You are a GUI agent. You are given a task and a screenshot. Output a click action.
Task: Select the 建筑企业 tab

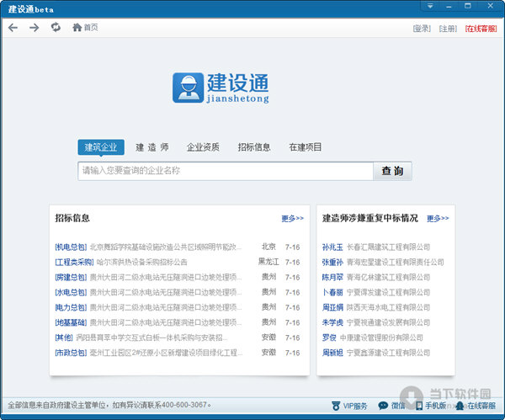click(101, 147)
